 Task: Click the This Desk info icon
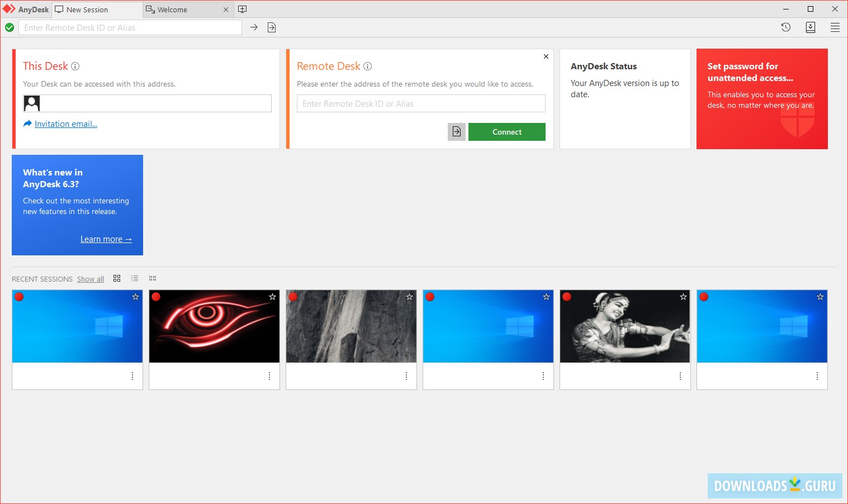coord(75,66)
